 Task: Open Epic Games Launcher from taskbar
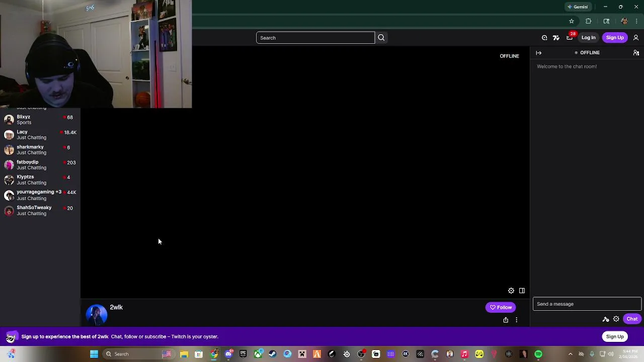coord(243,354)
